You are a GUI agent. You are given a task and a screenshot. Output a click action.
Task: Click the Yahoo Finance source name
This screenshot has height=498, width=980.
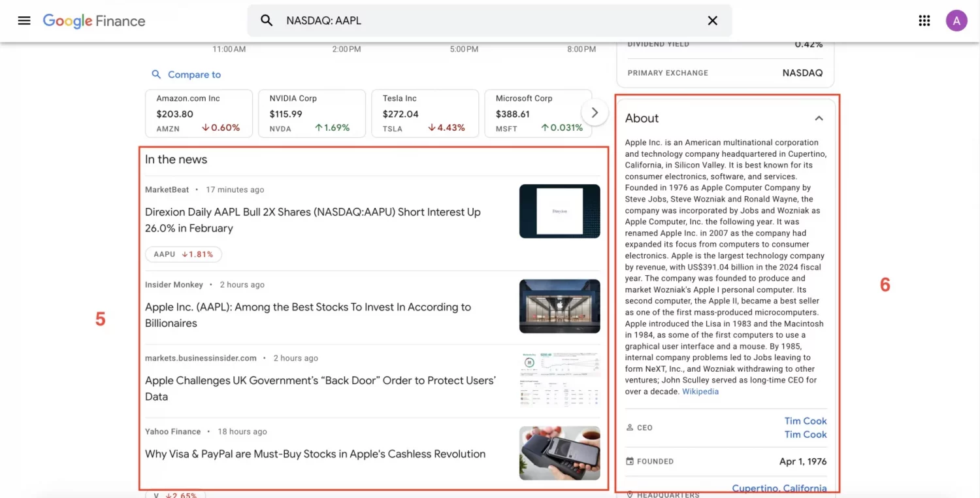click(172, 431)
